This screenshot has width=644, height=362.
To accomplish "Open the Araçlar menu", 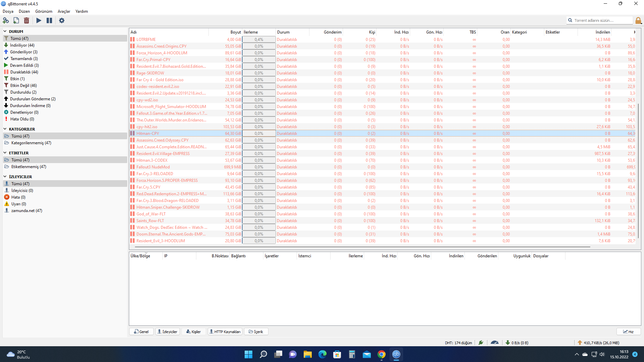I will click(64, 11).
